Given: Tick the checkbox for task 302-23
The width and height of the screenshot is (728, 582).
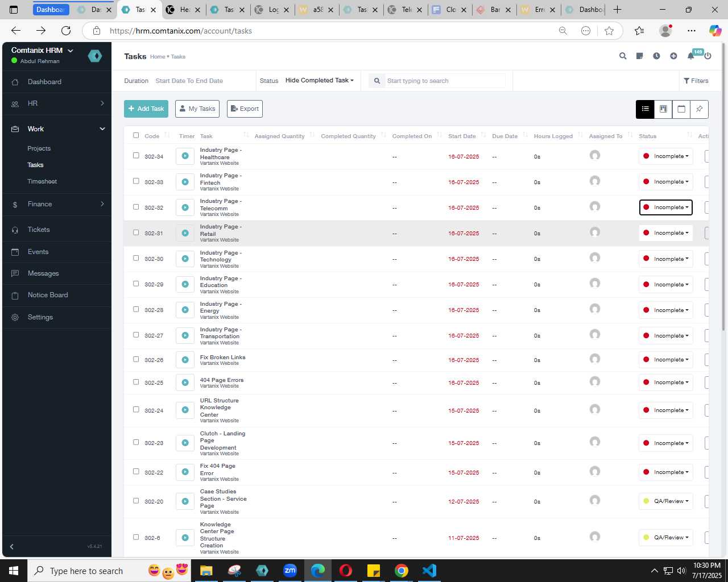Looking at the screenshot, I should [136, 442].
